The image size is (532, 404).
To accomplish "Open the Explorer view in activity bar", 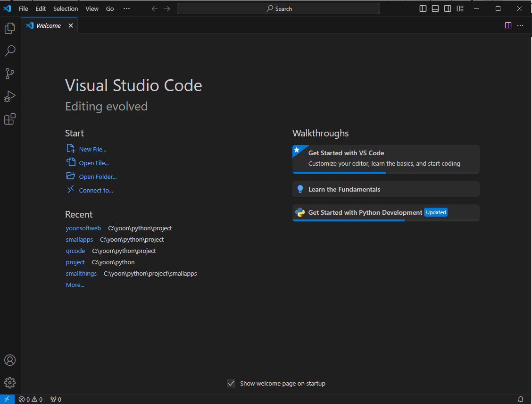I will coord(10,28).
